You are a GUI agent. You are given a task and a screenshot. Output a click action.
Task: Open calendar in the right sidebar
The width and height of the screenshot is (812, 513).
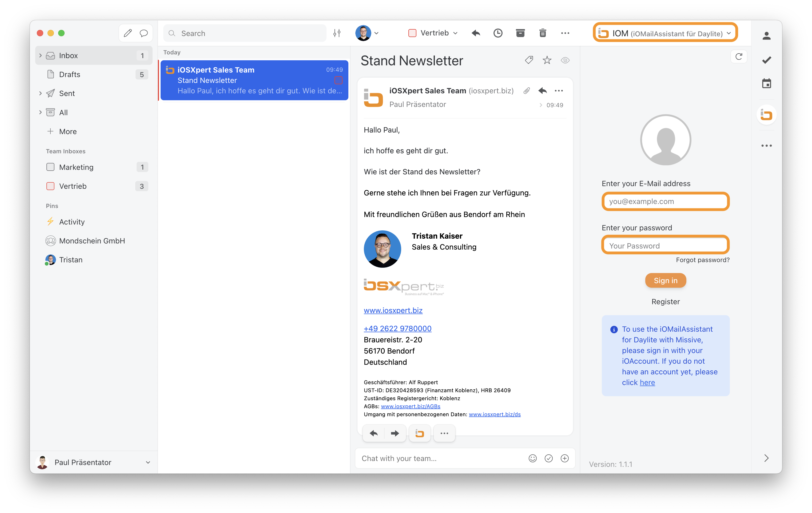click(766, 83)
